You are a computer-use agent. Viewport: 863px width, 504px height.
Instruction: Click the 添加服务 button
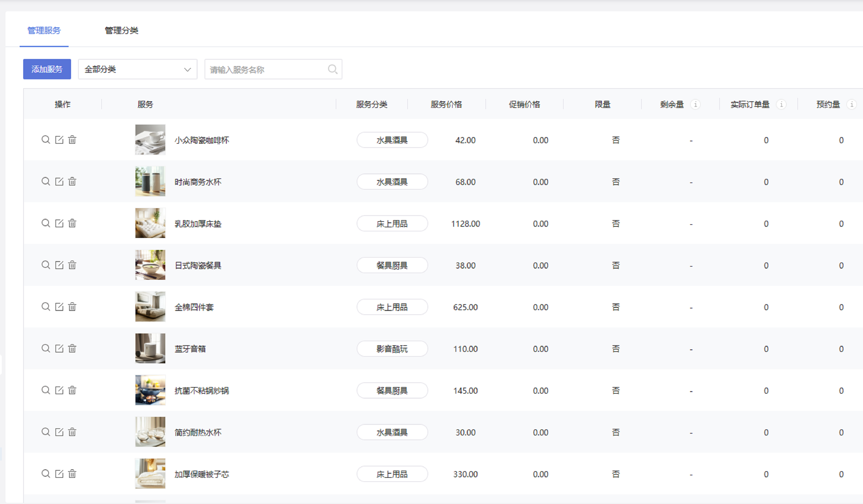tap(47, 69)
